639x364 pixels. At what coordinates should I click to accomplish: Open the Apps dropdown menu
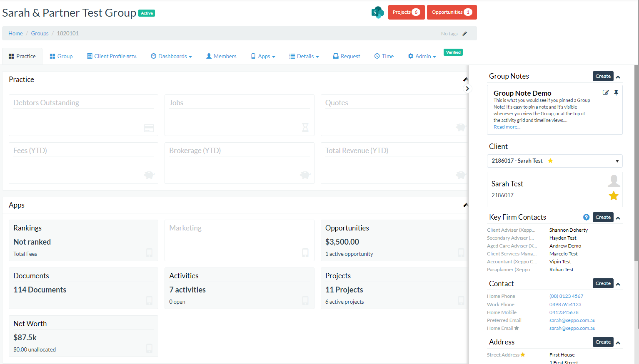pyautogui.click(x=263, y=56)
